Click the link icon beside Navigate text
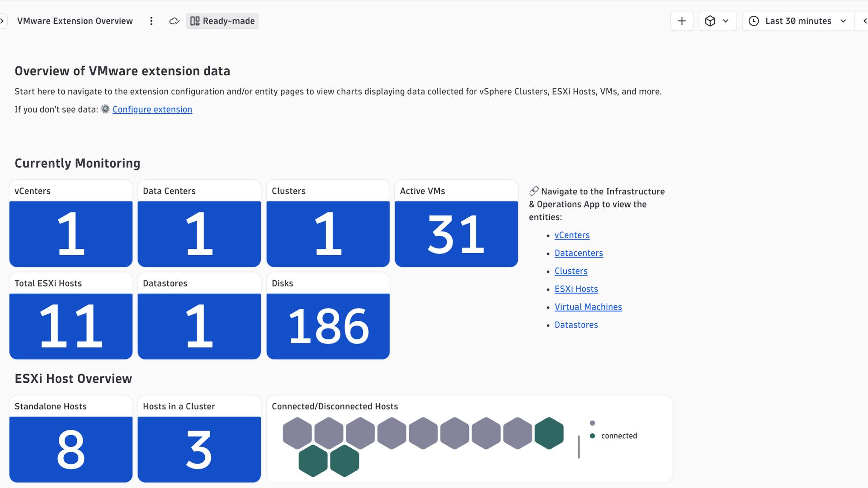The image size is (868, 488). coord(534,191)
